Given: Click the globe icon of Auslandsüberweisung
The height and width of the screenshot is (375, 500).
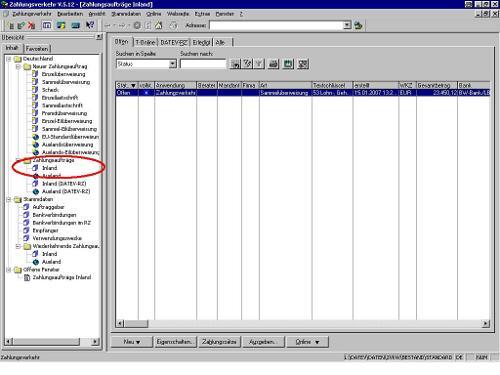Looking at the screenshot, I should coord(35,145).
